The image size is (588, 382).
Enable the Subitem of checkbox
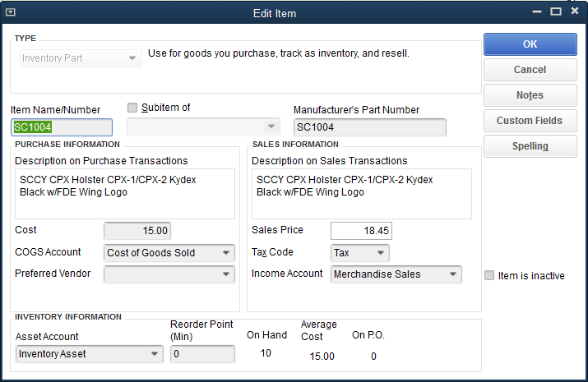pos(132,108)
